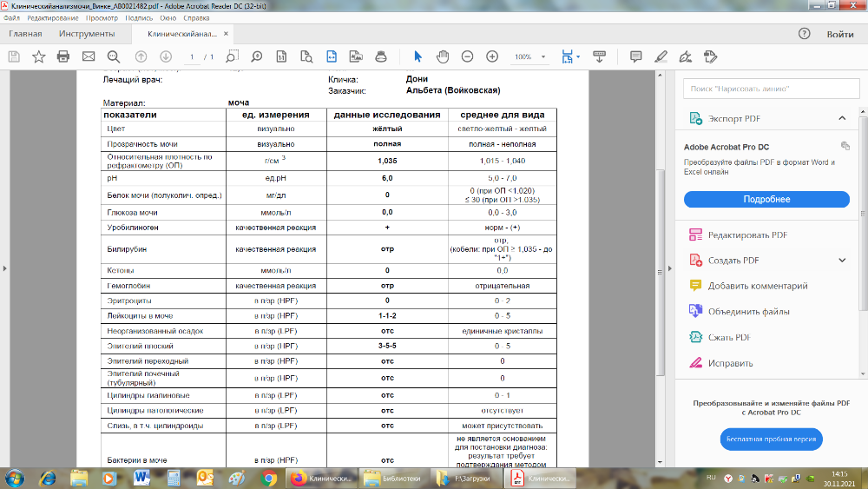Collapse the Экспорт PDF section

[x=841, y=118]
